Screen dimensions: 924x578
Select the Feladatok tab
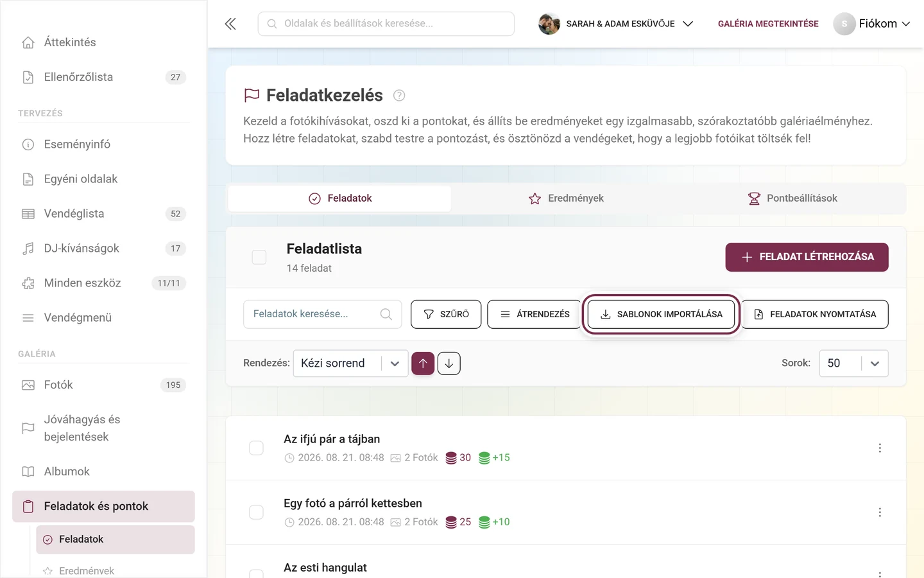(x=339, y=198)
